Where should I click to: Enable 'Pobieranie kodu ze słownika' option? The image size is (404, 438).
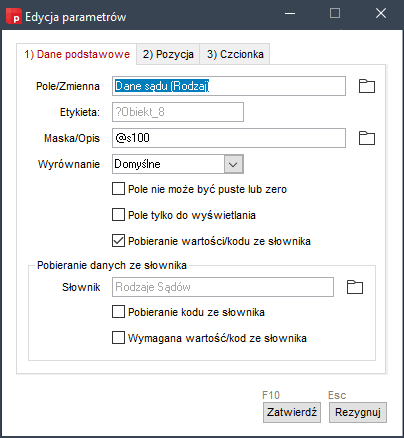118,312
